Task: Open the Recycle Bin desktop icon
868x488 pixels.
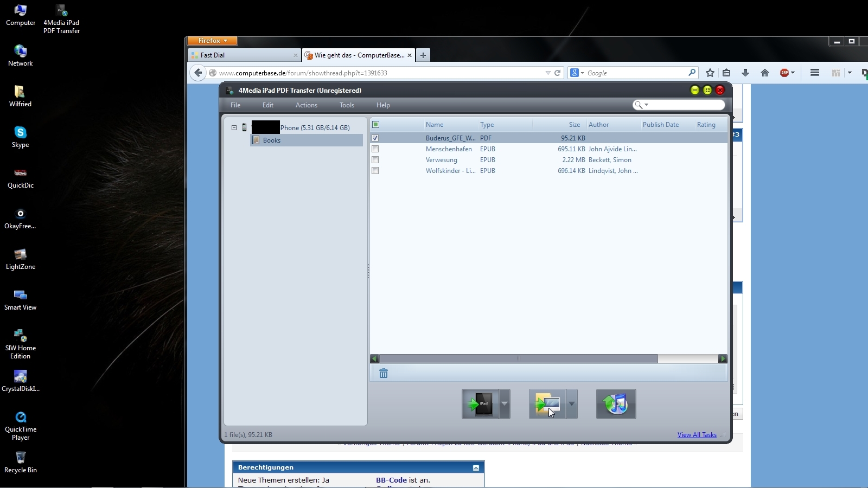Action: click(x=21, y=462)
